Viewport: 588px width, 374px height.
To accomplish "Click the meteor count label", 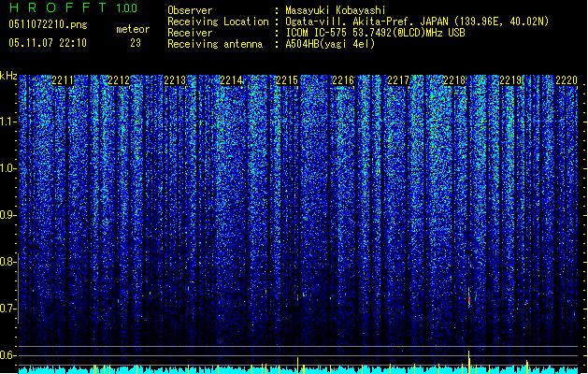I will [133, 29].
